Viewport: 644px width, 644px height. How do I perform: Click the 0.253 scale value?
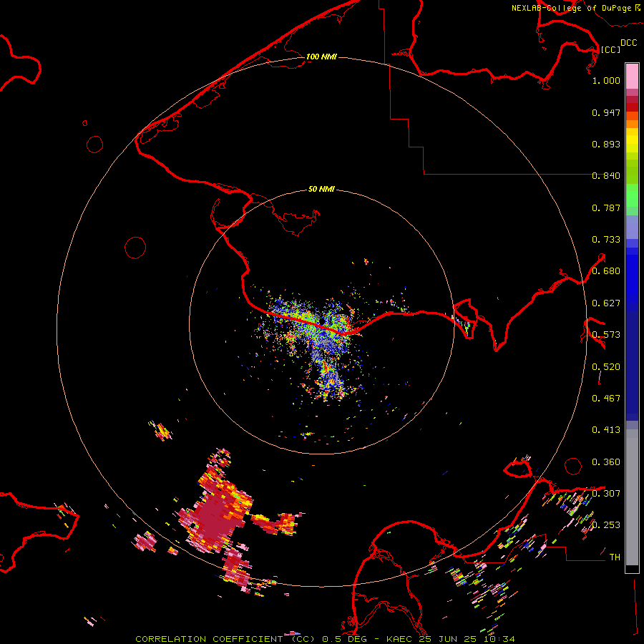click(606, 525)
